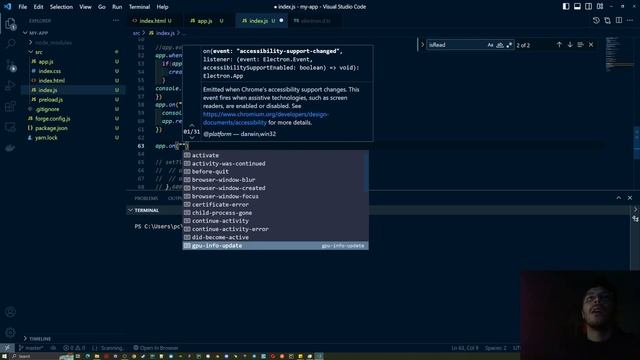The width and height of the screenshot is (640, 360).
Task: Open the Manage gear icon
Action: (x=10, y=333)
